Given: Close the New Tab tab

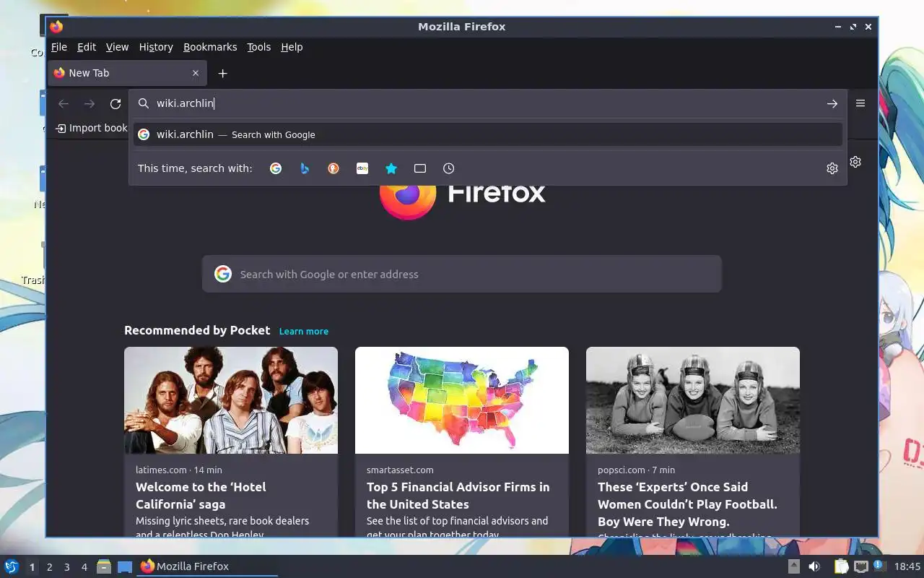Looking at the screenshot, I should pyautogui.click(x=196, y=73).
